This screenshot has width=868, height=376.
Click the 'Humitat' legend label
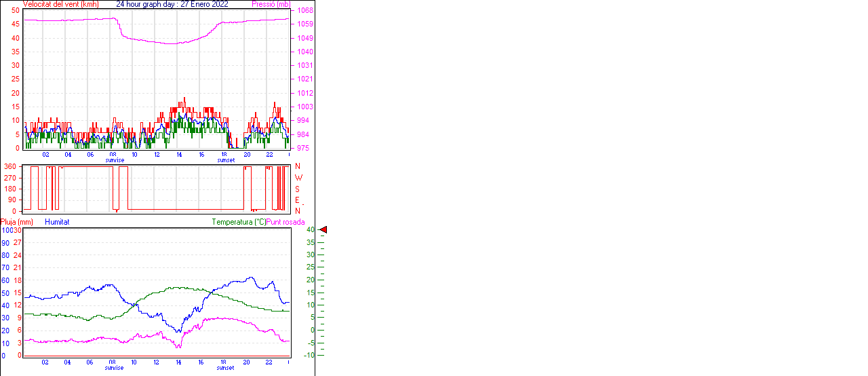click(x=57, y=222)
